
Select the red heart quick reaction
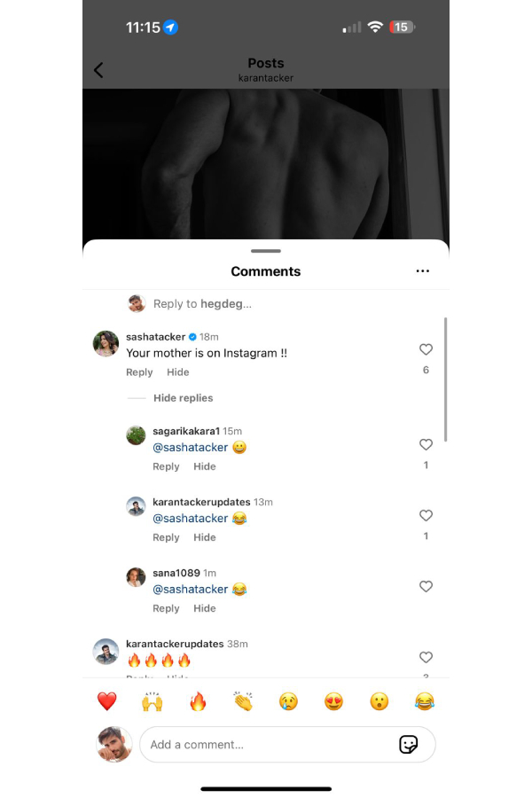click(x=106, y=700)
